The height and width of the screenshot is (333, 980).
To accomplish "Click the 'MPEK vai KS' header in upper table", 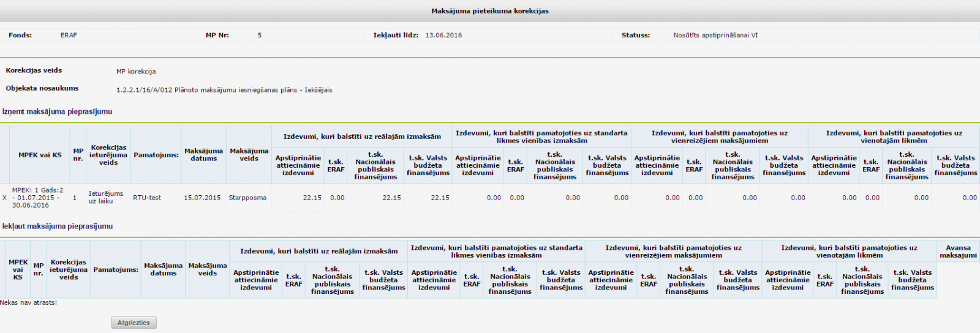I will pos(40,155).
